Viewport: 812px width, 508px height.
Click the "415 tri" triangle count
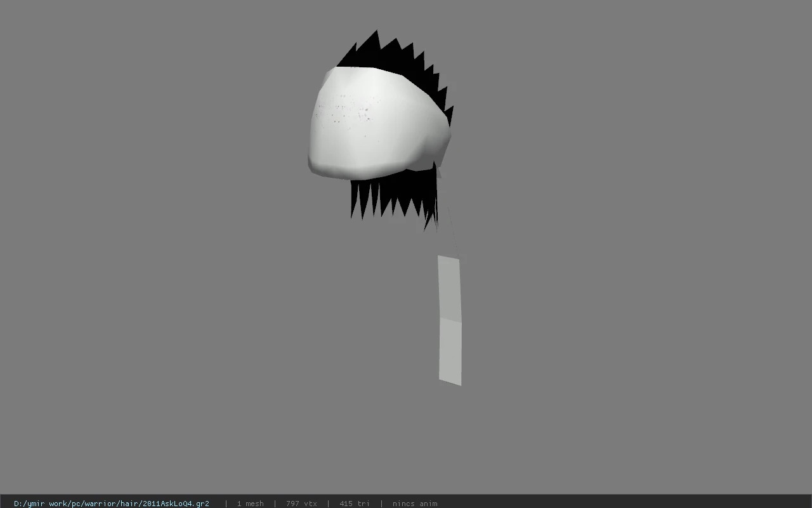tap(354, 504)
